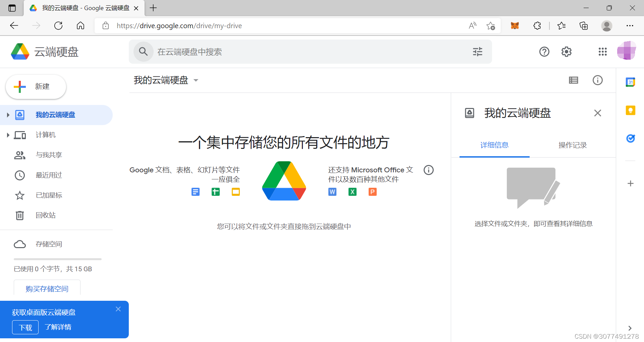Screen dimensions: 644x342
Task: Dismiss the desktop Drive promotion banner
Action: click(x=118, y=309)
